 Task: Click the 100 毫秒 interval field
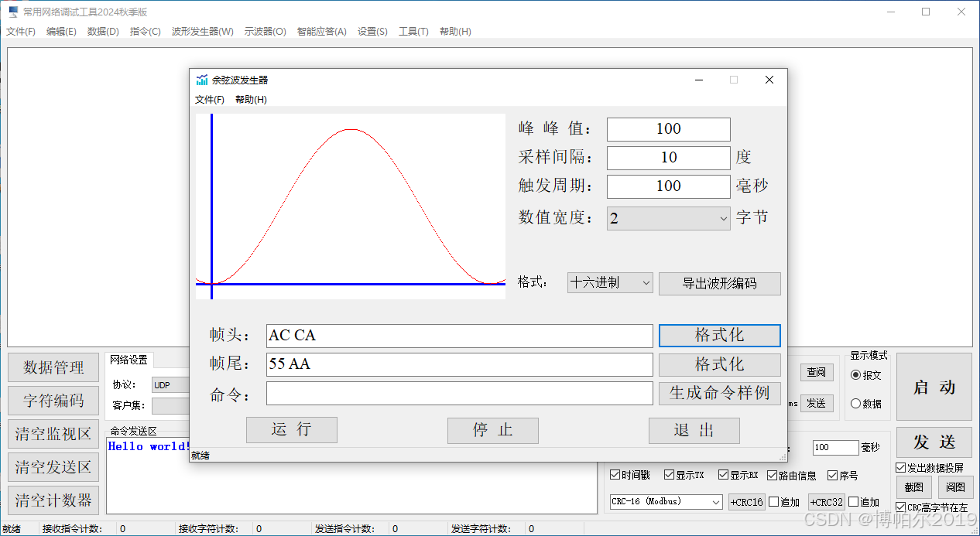[835, 448]
